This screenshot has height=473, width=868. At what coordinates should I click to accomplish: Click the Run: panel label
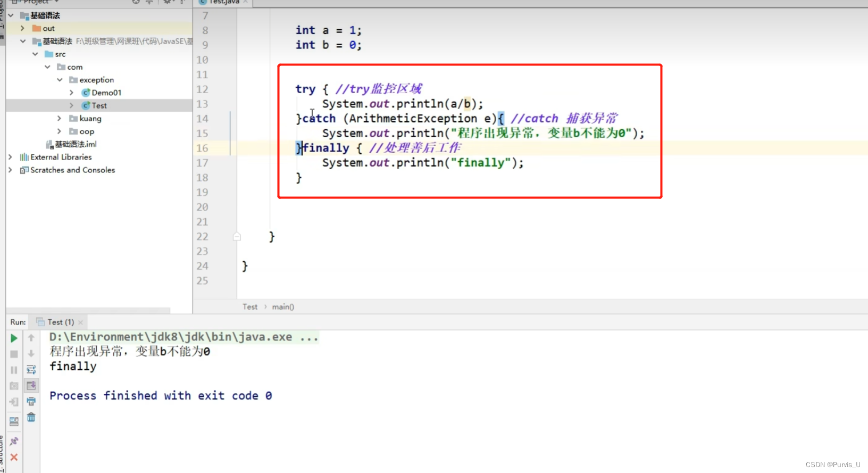point(18,322)
